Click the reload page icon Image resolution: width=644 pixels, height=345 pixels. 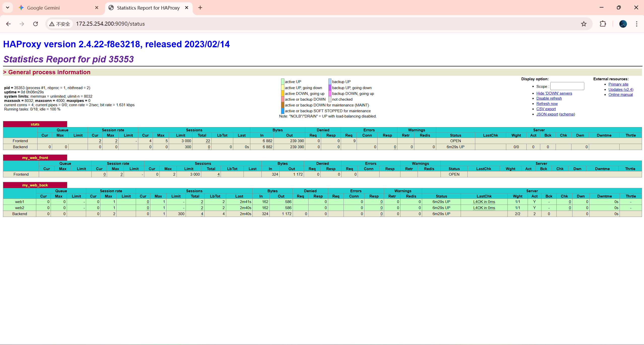(x=36, y=24)
